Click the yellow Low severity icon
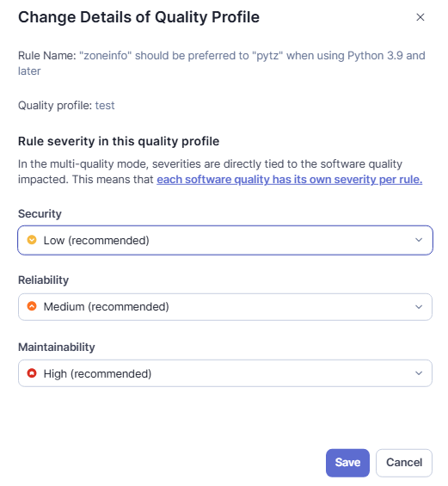Image resolution: width=448 pixels, height=486 pixels. pyautogui.click(x=32, y=240)
